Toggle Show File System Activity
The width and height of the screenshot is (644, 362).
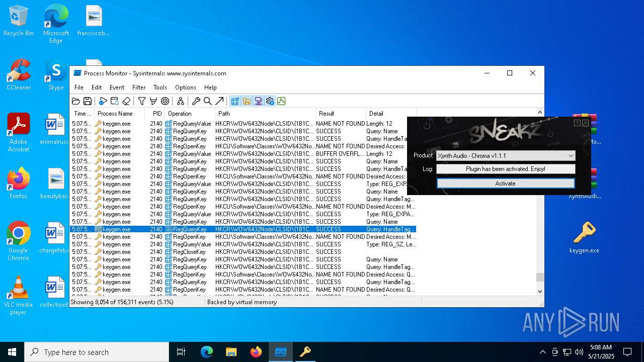[x=247, y=101]
